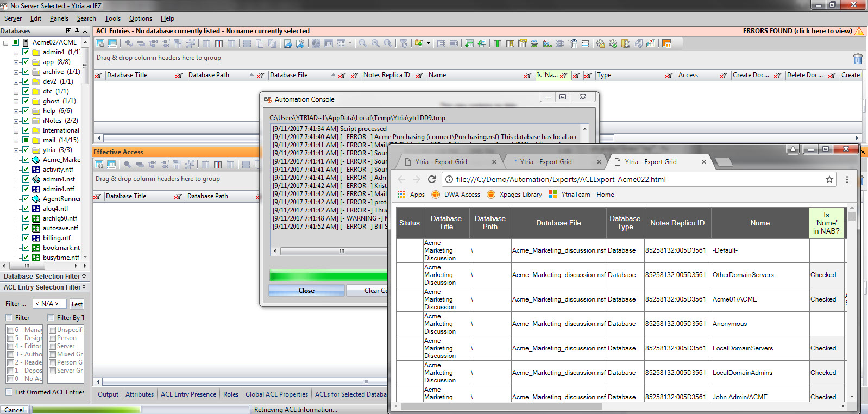The width and height of the screenshot is (868, 414).
Task: Toggle checkbox for admin4 folder
Action: pos(26,52)
